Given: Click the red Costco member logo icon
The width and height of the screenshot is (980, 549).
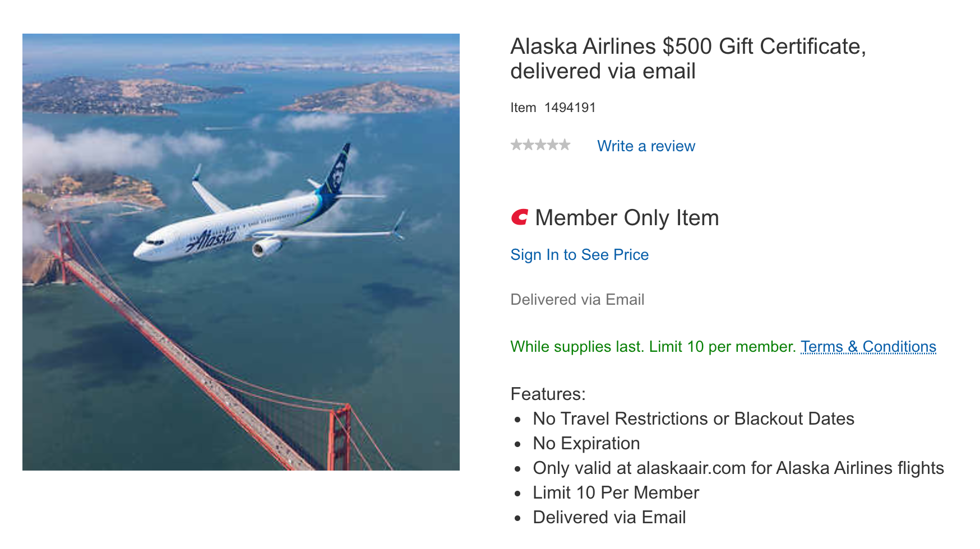Looking at the screenshot, I should click(520, 217).
